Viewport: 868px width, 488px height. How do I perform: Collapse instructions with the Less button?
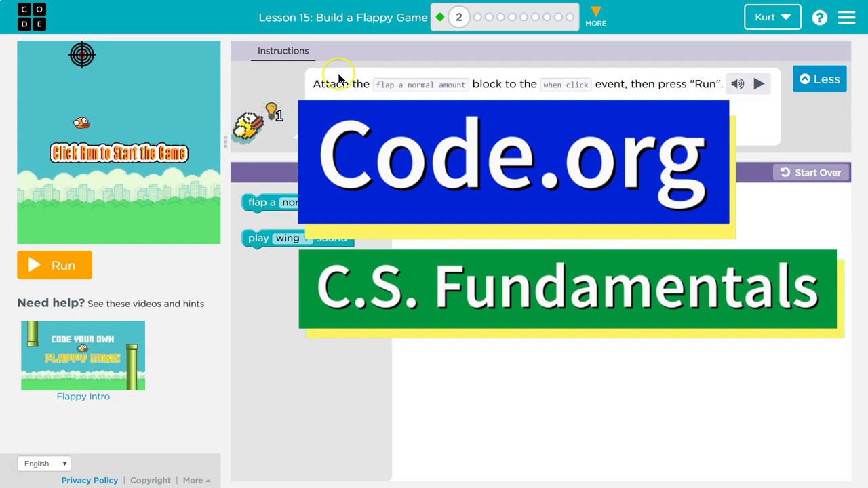819,79
